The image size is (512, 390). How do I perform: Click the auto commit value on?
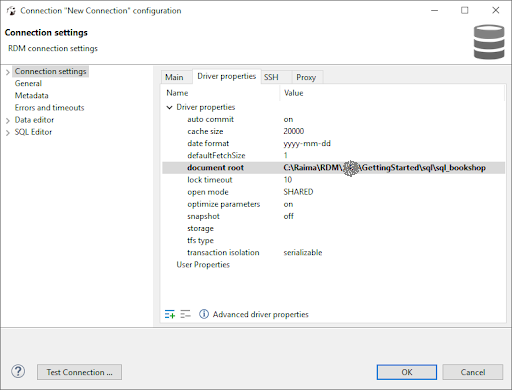288,119
